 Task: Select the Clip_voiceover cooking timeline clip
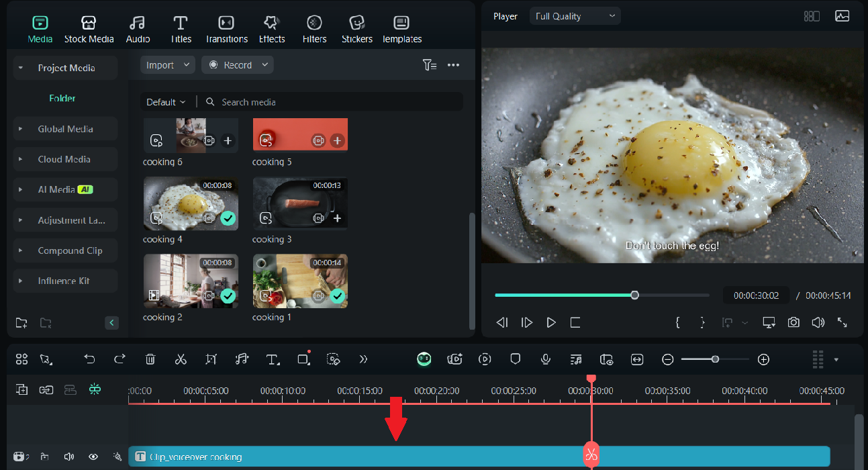coord(479,457)
